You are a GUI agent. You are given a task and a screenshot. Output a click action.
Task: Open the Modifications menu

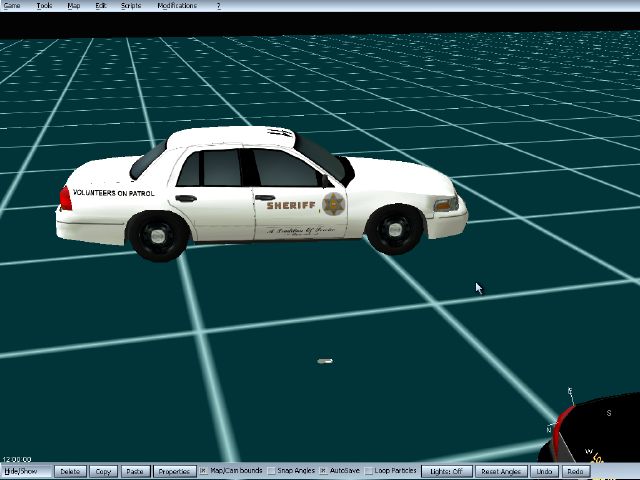tap(177, 6)
